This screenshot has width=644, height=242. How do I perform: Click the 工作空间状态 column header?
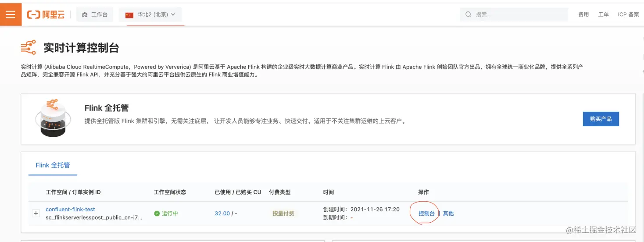170,192
